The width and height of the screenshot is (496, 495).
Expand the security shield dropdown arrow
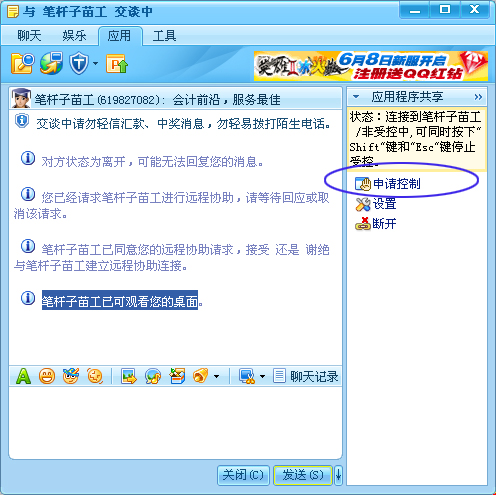[96, 63]
